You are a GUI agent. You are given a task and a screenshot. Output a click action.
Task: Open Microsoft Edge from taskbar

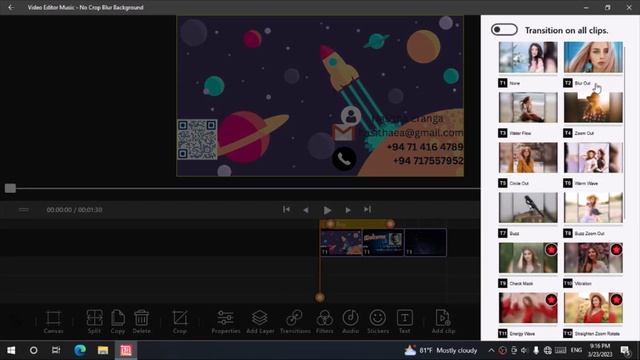point(80,350)
